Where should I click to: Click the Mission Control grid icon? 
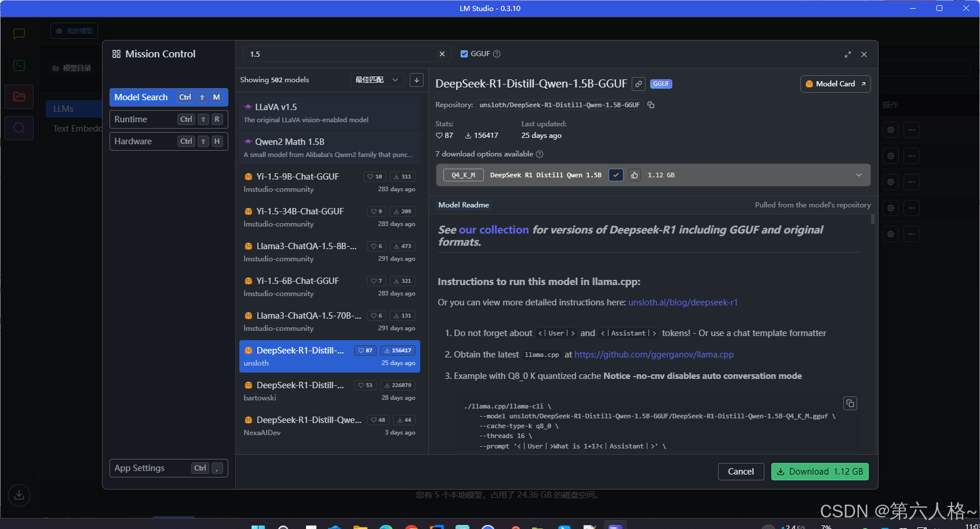[x=116, y=54]
